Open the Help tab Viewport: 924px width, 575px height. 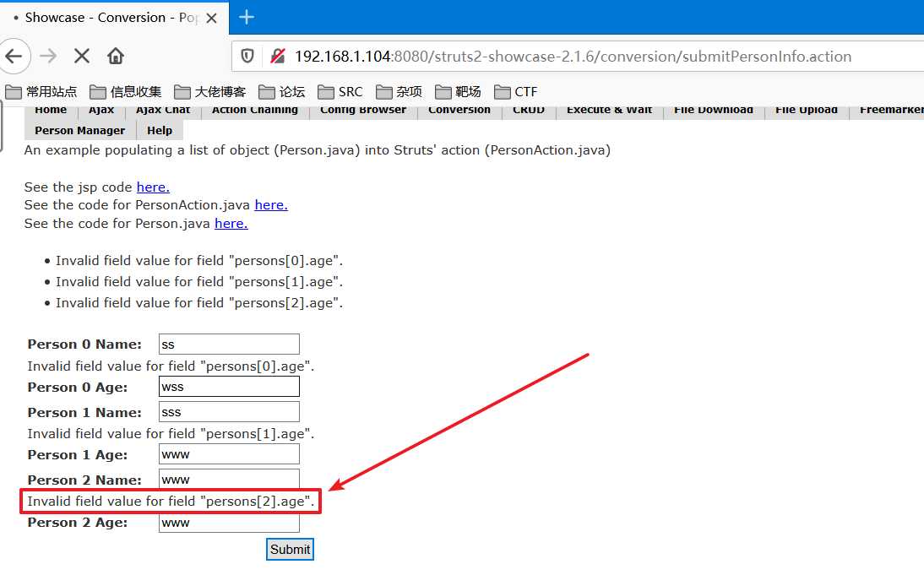coord(160,130)
